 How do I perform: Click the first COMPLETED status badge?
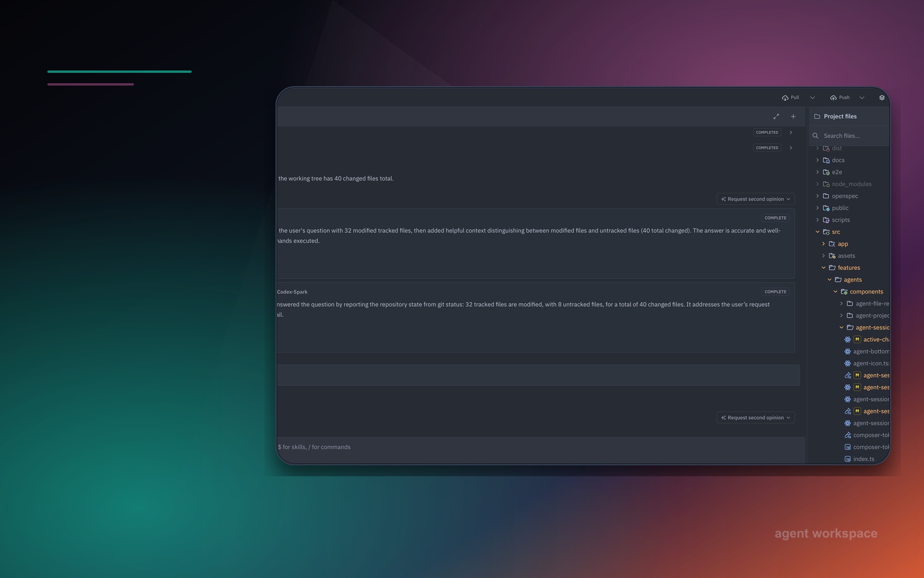[x=767, y=132]
